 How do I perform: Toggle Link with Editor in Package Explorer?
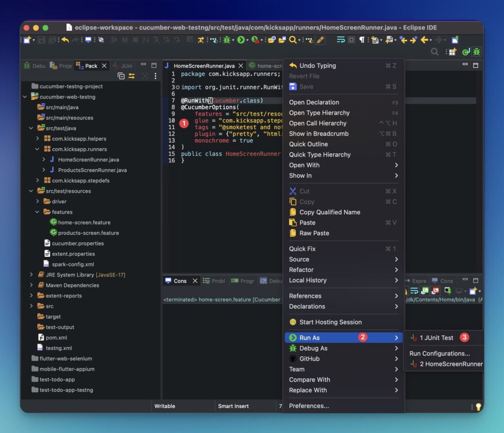tap(132, 76)
